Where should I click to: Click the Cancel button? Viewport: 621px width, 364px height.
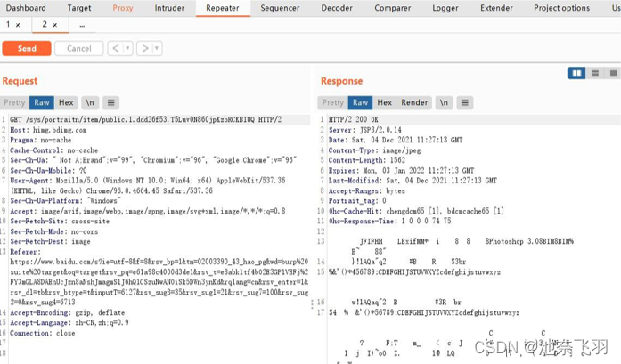[78, 48]
